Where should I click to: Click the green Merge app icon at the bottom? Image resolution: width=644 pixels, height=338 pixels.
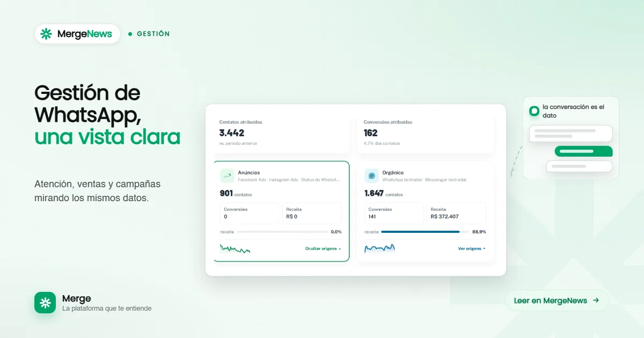(x=45, y=303)
